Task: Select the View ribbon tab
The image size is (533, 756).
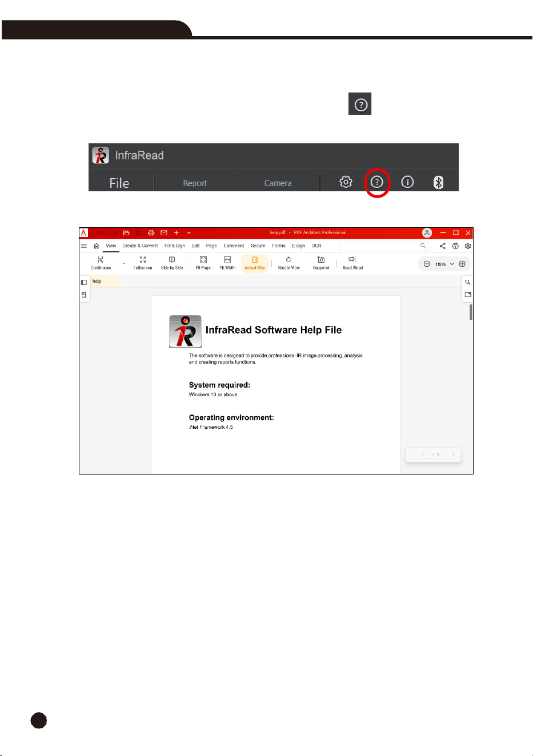Action: tap(111, 246)
